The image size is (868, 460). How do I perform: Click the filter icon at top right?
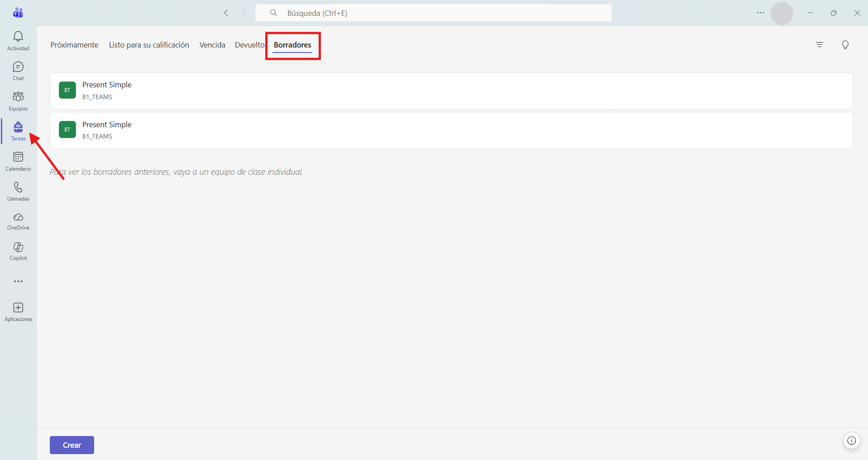(x=819, y=44)
